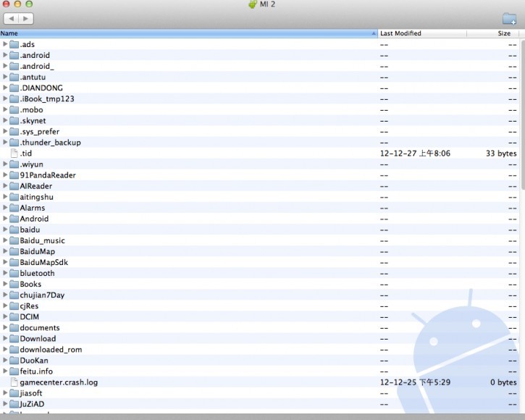Click the BaiduMap folder icon

click(x=14, y=251)
